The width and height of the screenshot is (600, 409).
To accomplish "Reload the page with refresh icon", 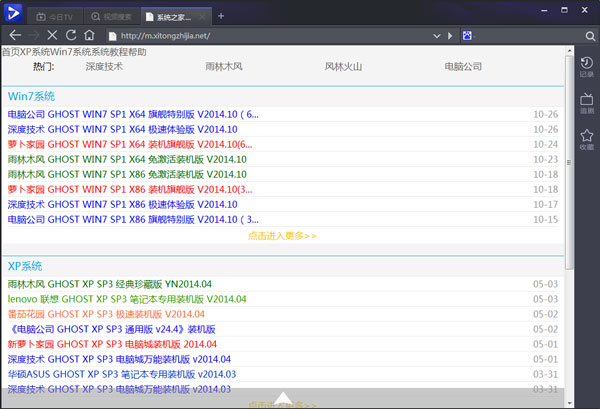I will pyautogui.click(x=71, y=36).
